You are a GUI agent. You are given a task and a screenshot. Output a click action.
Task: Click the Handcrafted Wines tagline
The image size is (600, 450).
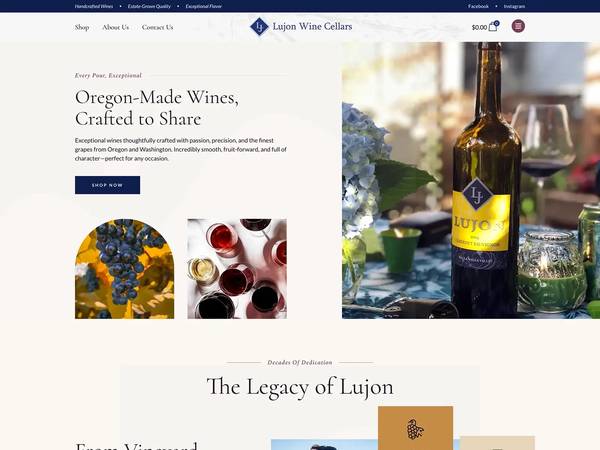click(94, 6)
